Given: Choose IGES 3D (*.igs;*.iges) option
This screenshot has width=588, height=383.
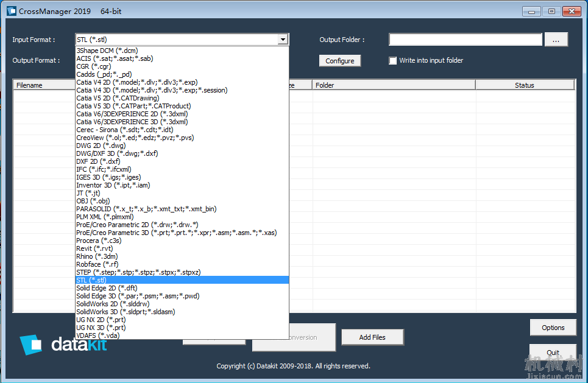Looking at the screenshot, I should pos(182,177).
